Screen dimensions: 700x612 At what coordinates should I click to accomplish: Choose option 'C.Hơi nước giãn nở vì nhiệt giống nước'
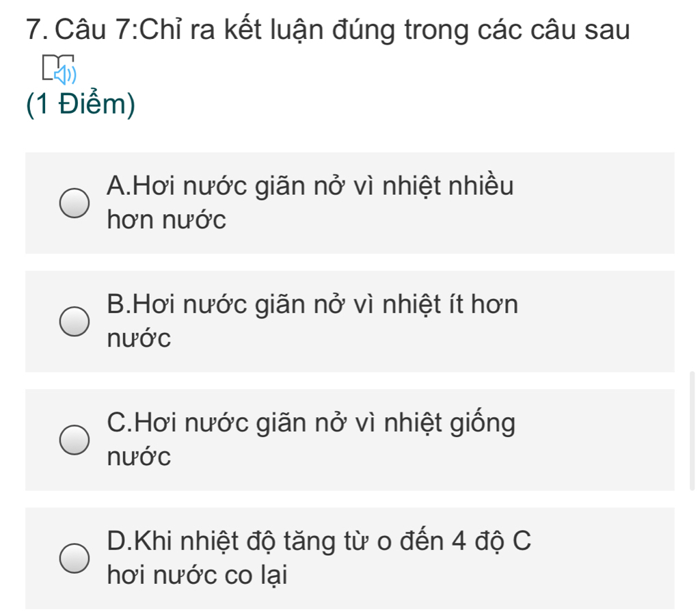[311, 440]
